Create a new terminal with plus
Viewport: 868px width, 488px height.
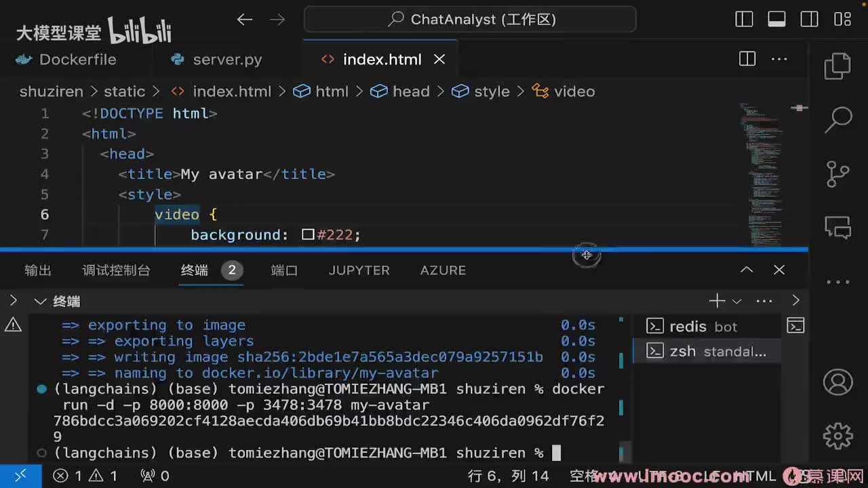tap(717, 301)
